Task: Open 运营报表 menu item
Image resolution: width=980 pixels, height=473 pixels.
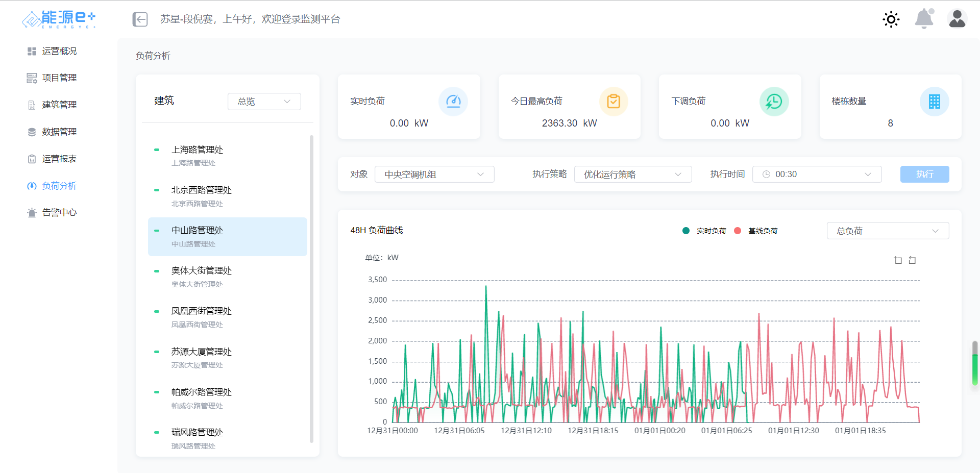Action: (x=59, y=159)
